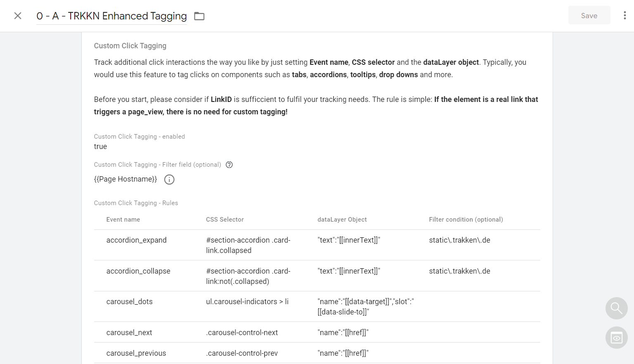634x364 pixels.
Task: Click the Filter condition column header
Action: 466,219
